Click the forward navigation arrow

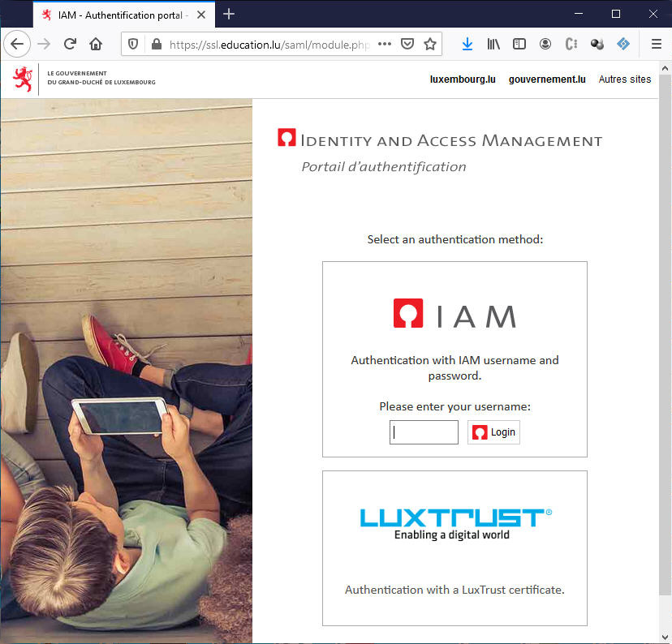44,44
